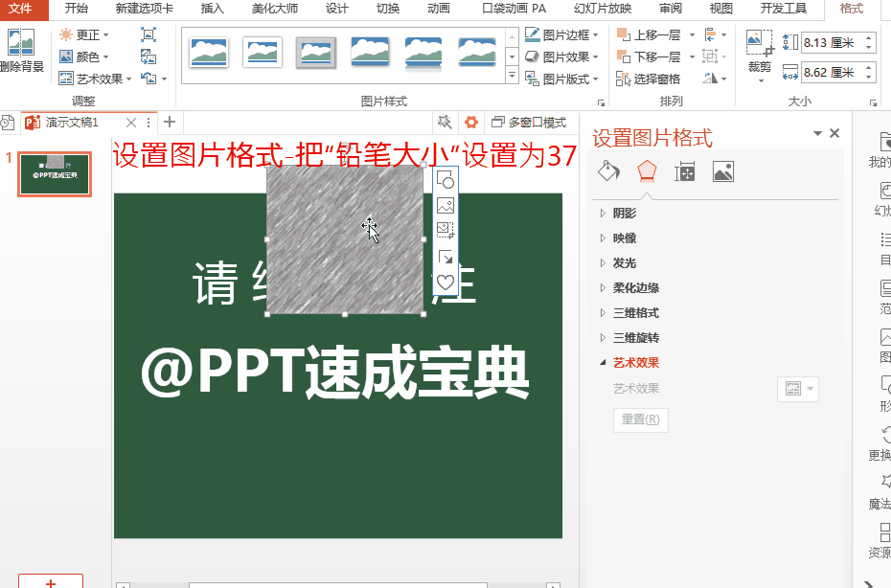Open the artistic effects preset dropdown in pane
Image resolution: width=891 pixels, height=588 pixels.
click(798, 389)
